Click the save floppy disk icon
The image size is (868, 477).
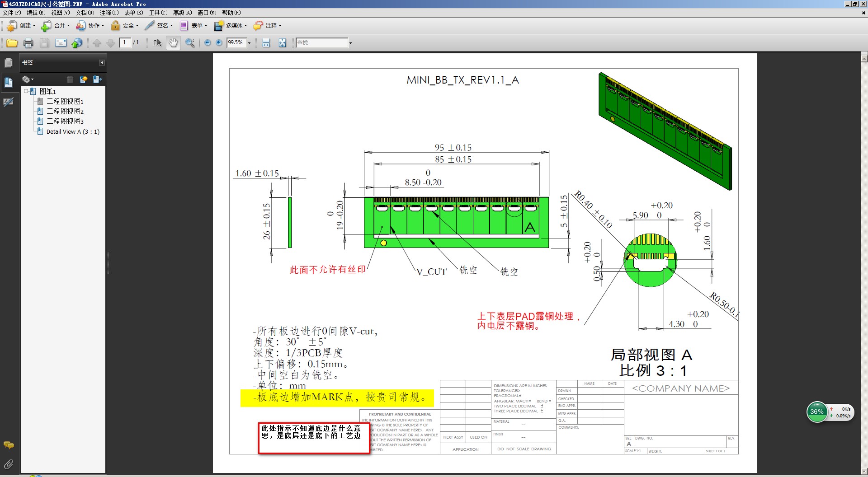point(44,43)
